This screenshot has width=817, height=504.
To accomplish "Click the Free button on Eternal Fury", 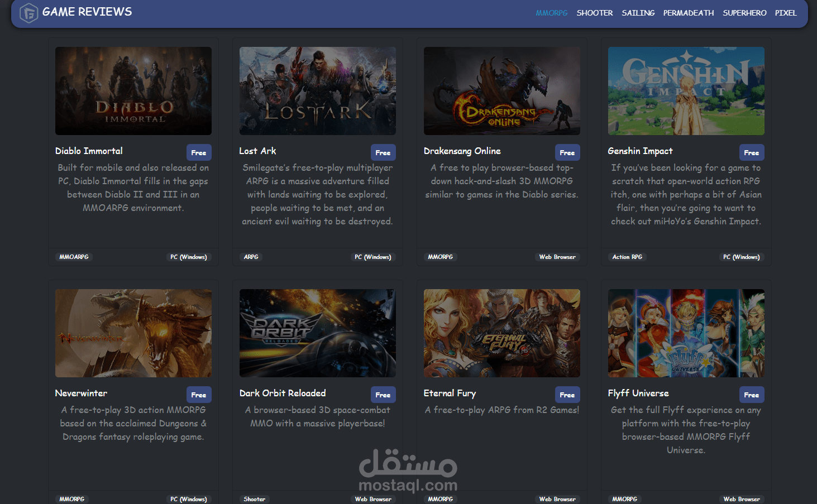I will tap(567, 395).
